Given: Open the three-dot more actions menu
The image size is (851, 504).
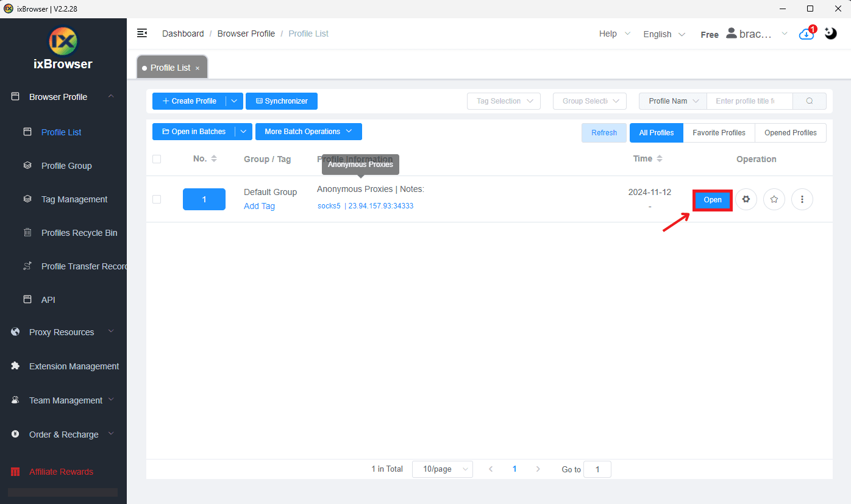Looking at the screenshot, I should (802, 199).
